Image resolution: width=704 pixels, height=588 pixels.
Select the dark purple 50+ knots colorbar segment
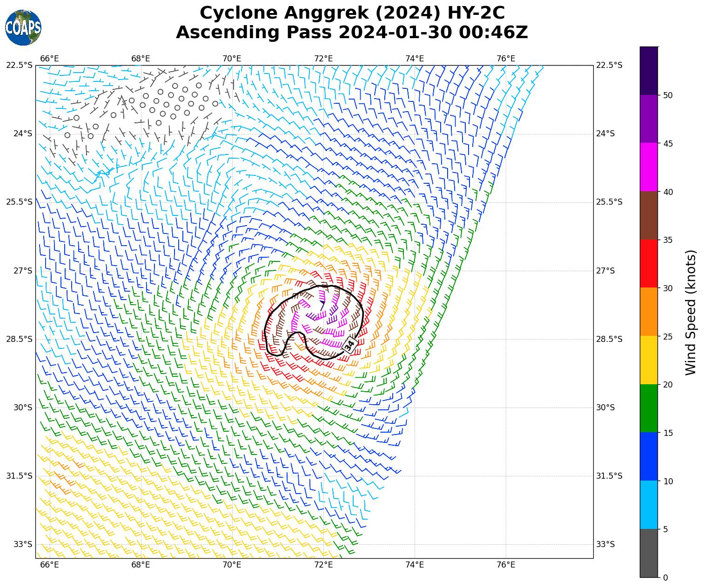649,71
